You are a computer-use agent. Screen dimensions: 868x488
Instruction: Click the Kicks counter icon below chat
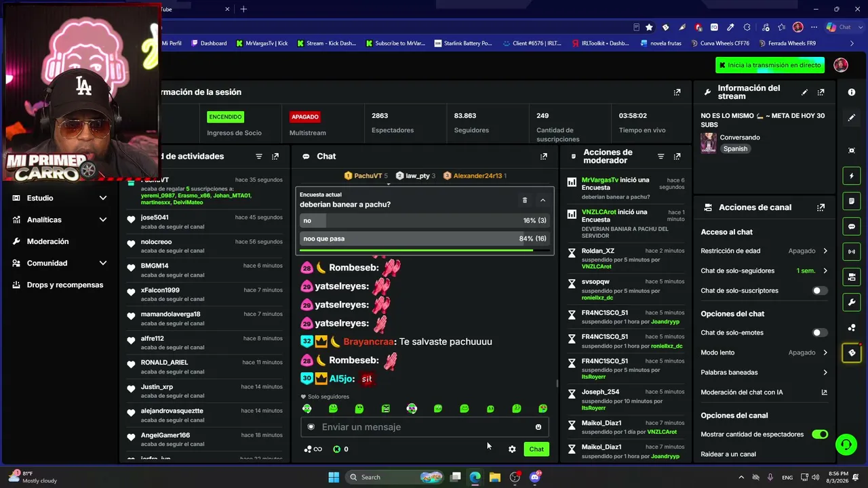click(337, 449)
